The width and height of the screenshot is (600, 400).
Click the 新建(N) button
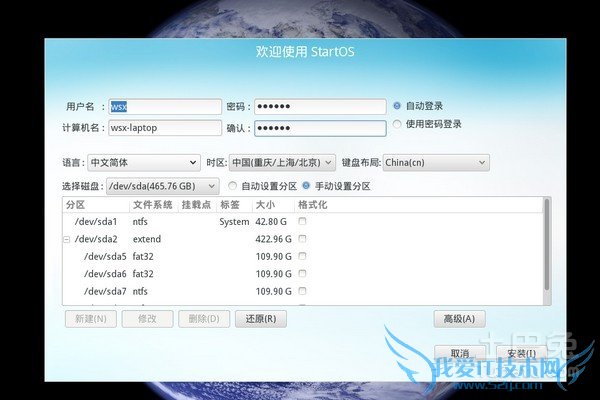pos(91,319)
